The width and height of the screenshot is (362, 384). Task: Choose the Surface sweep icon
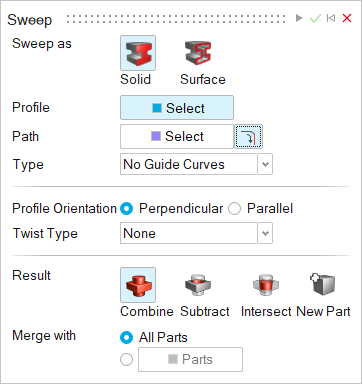(198, 53)
